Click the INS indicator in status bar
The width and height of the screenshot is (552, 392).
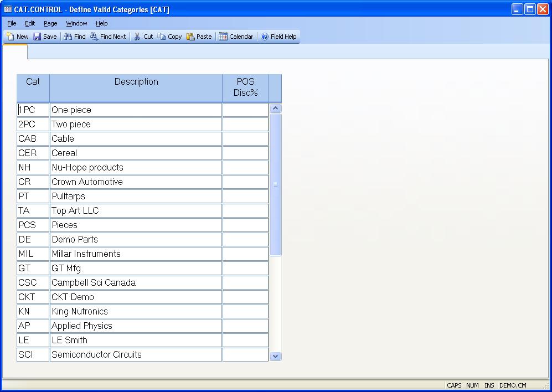489,385
